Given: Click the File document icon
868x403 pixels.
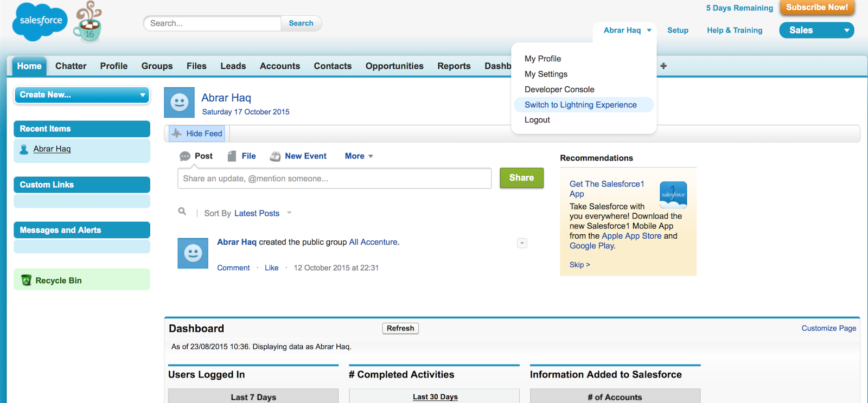Looking at the screenshot, I should tap(232, 156).
